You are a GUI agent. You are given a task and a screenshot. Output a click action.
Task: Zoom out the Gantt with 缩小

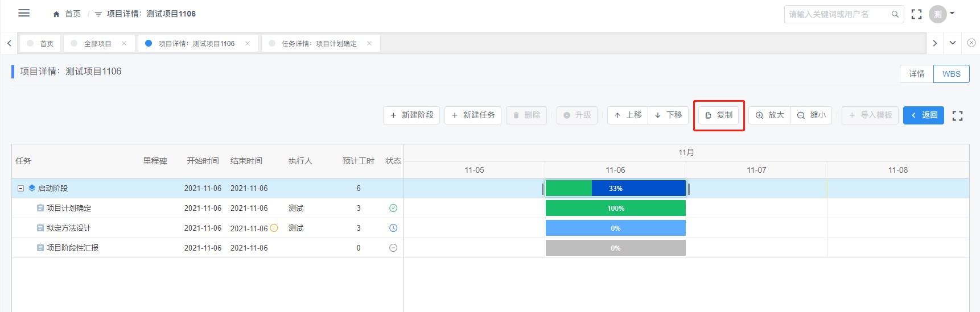click(x=811, y=115)
